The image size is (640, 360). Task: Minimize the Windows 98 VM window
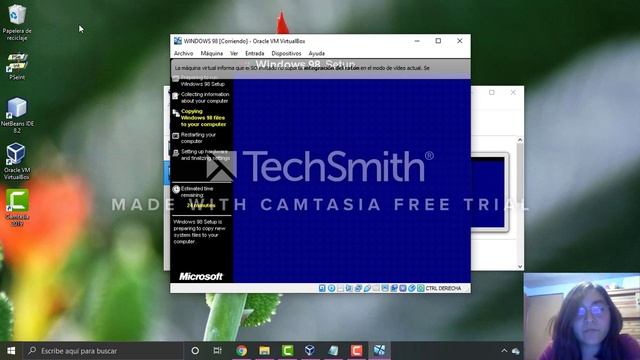pos(417,41)
